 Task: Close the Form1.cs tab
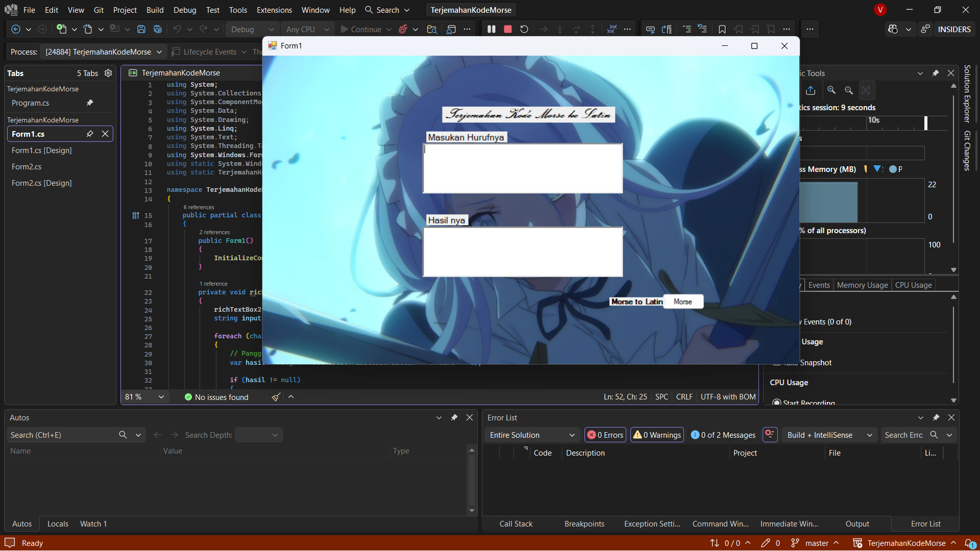105,134
